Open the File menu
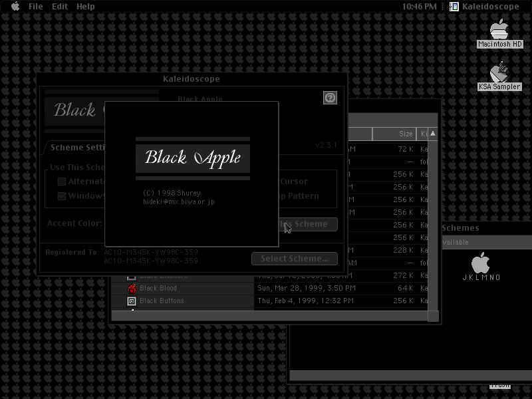 [36, 7]
